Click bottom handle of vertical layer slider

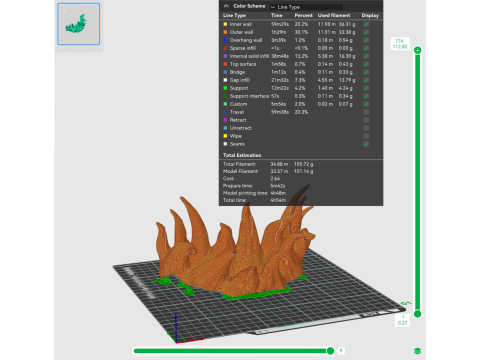coord(417,314)
